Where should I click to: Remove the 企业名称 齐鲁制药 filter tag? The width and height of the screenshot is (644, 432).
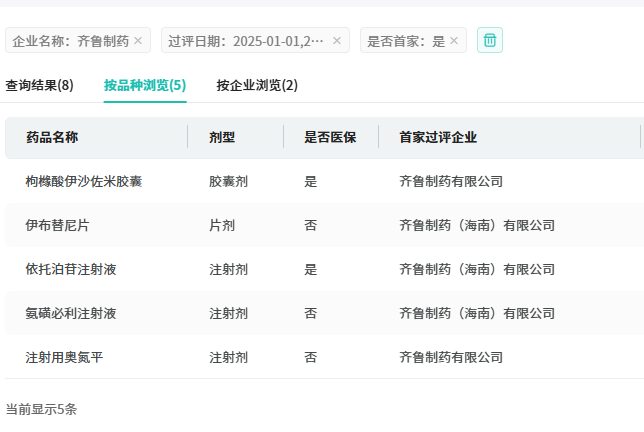coord(138,41)
